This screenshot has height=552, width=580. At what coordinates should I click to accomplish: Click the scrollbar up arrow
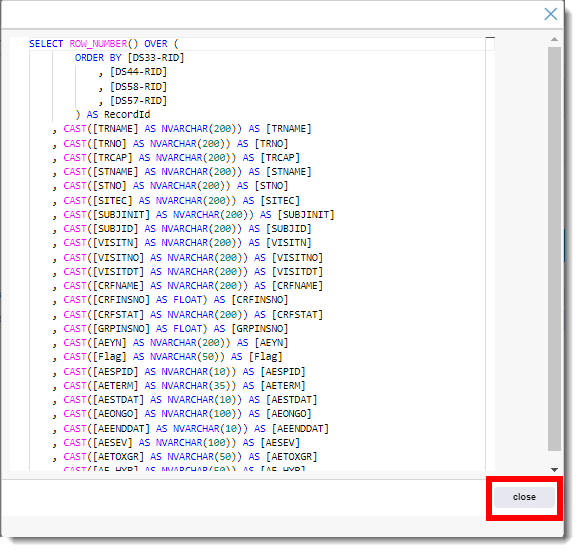tap(554, 39)
